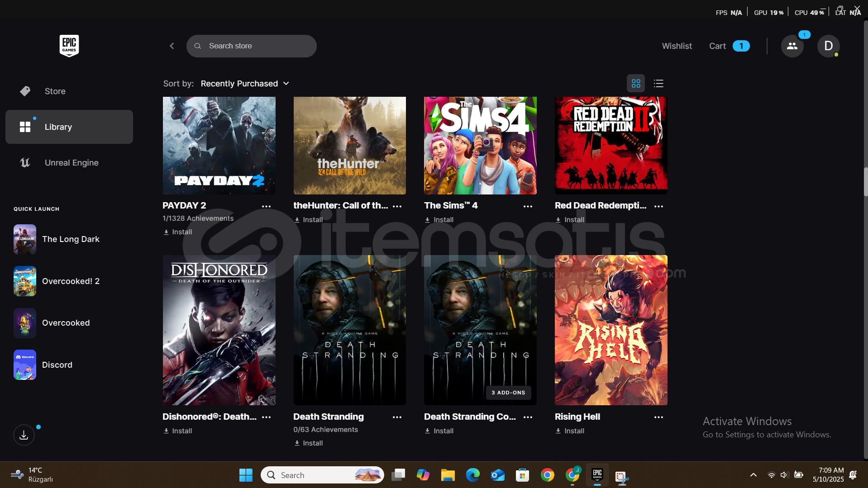The width and height of the screenshot is (868, 488).
Task: Open Task View on the taskbar
Action: pyautogui.click(x=398, y=475)
